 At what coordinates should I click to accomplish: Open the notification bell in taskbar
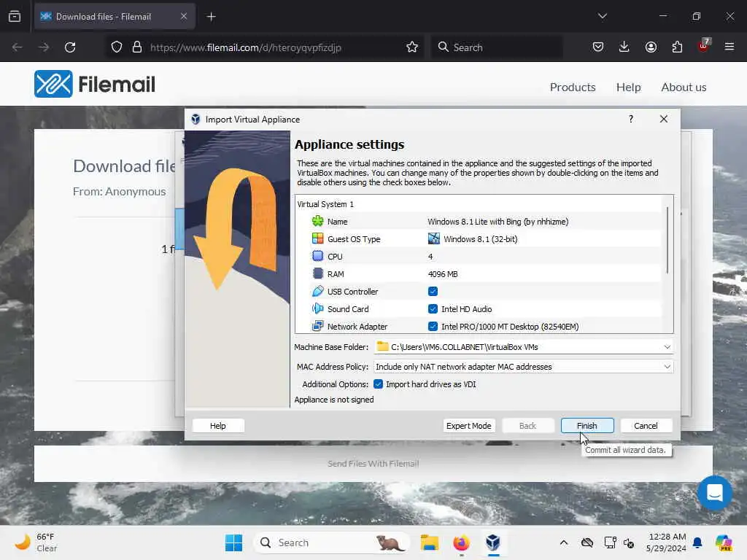(697, 542)
